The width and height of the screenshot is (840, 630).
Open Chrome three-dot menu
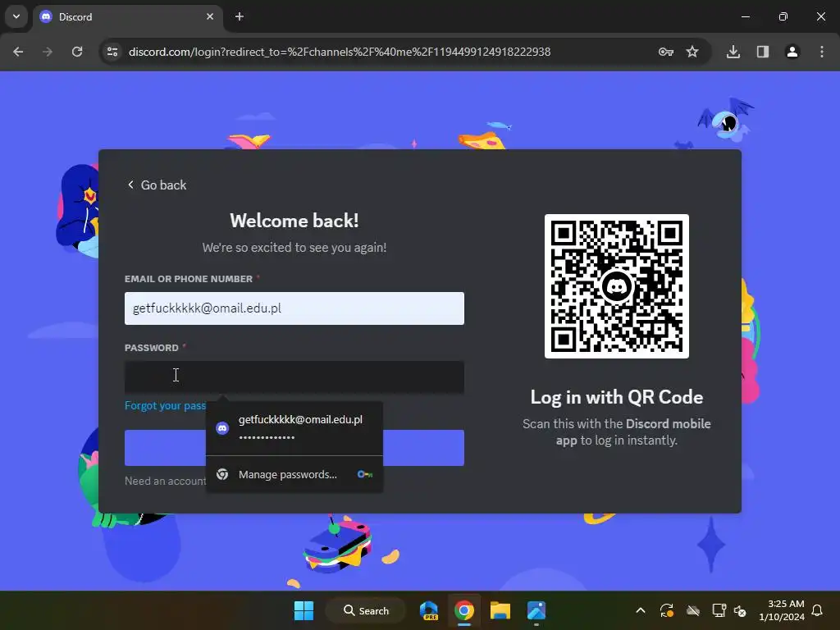point(822,52)
